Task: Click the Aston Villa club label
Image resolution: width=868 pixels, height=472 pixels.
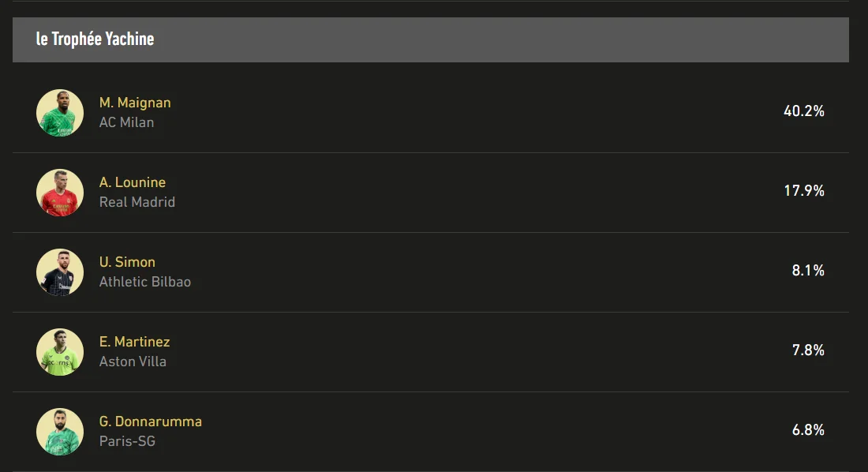Action: coord(133,361)
